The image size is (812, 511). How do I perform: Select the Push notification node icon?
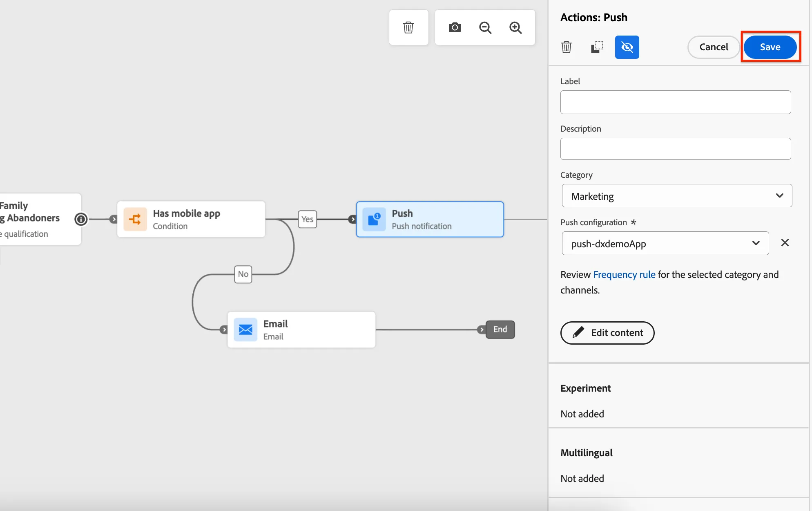[374, 219]
